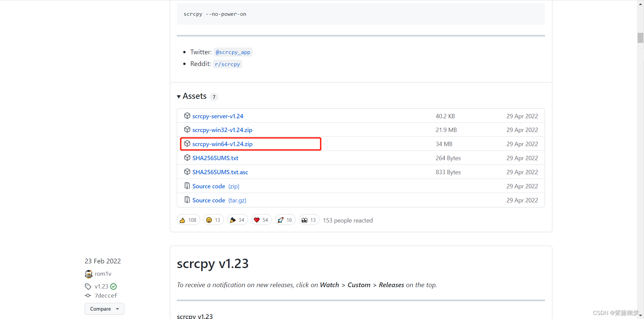Click the '23 Feb 2022' release date
The image size is (644, 319).
tap(103, 261)
